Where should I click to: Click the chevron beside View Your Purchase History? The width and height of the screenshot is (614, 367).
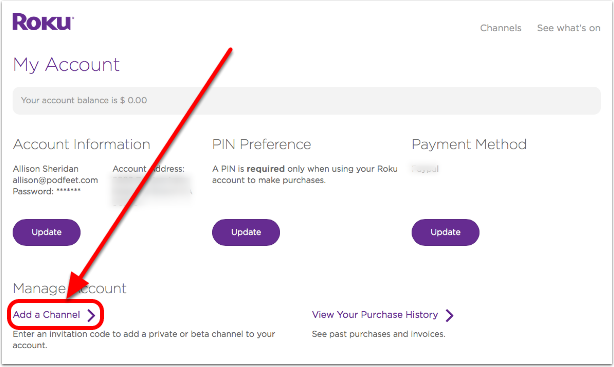450,315
